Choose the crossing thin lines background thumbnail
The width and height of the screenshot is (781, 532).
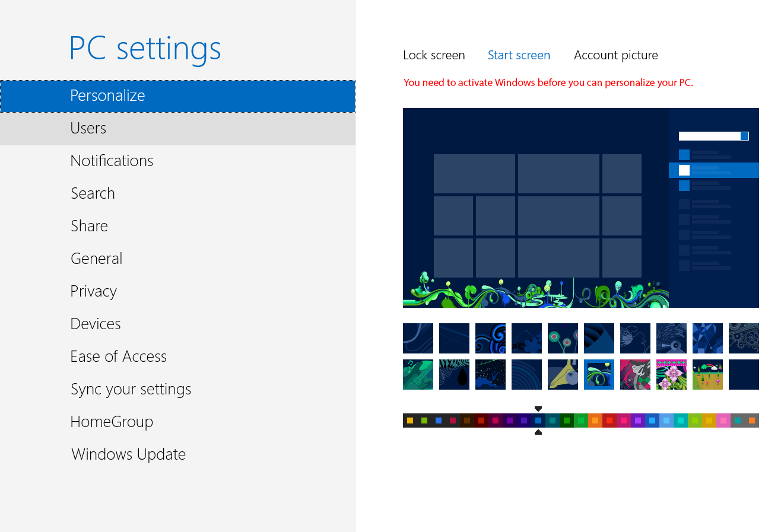454,338
